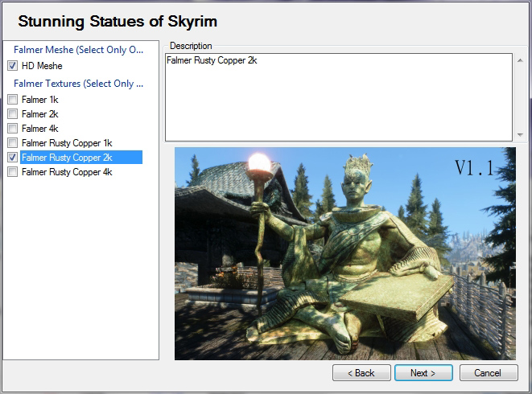Image resolution: width=532 pixels, height=394 pixels.
Task: Click the Stunning Statues of Skyrim title
Action: coord(118,22)
